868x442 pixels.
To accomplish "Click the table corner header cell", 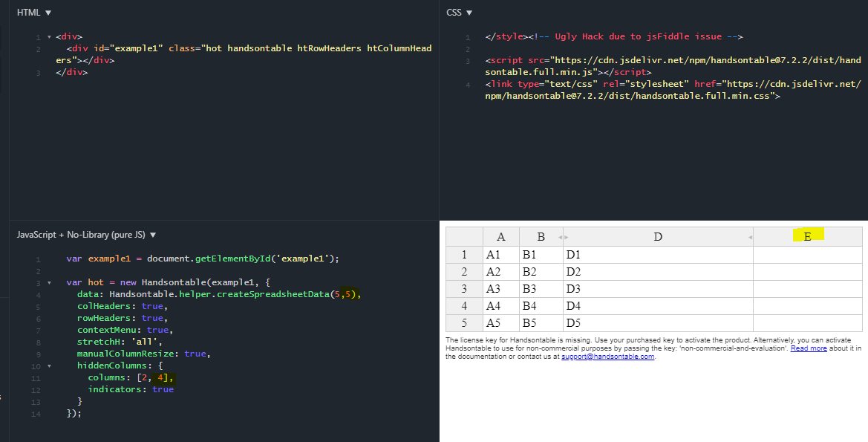I will (x=464, y=237).
